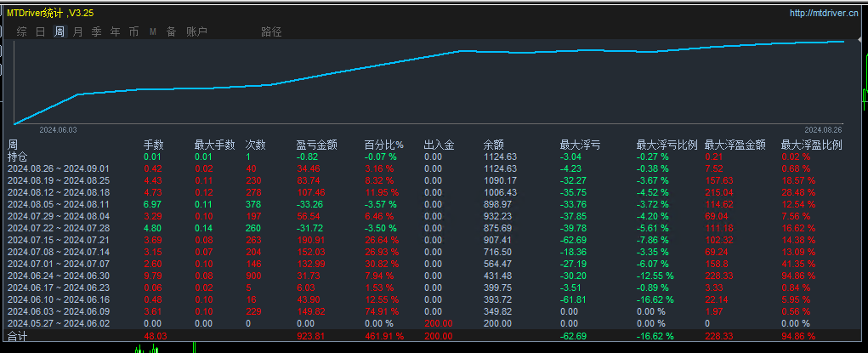Click the 最大浮盈比例 column header
Viewport: 868px width, 353px height.
click(x=811, y=145)
